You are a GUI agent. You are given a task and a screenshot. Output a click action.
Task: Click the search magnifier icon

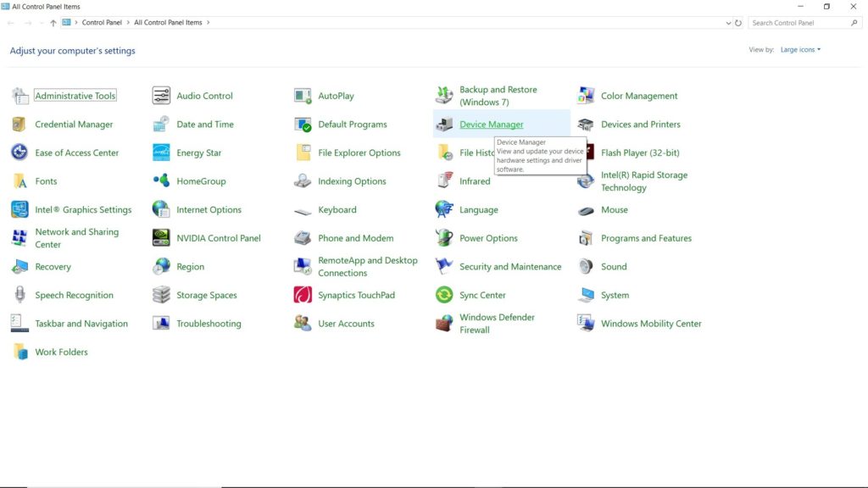tap(854, 23)
